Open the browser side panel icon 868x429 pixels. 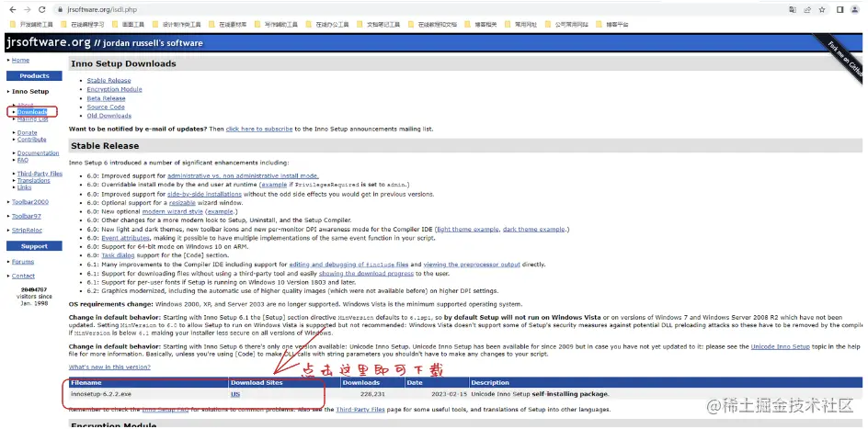839,9
